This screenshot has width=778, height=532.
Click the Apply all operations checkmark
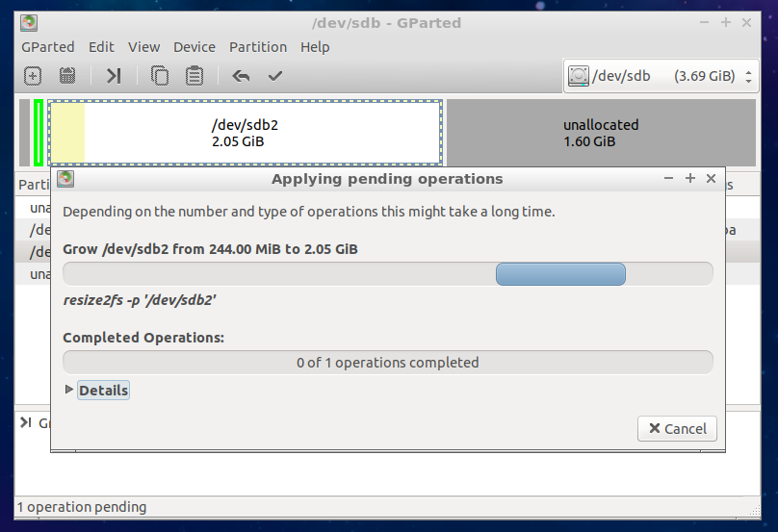275,76
